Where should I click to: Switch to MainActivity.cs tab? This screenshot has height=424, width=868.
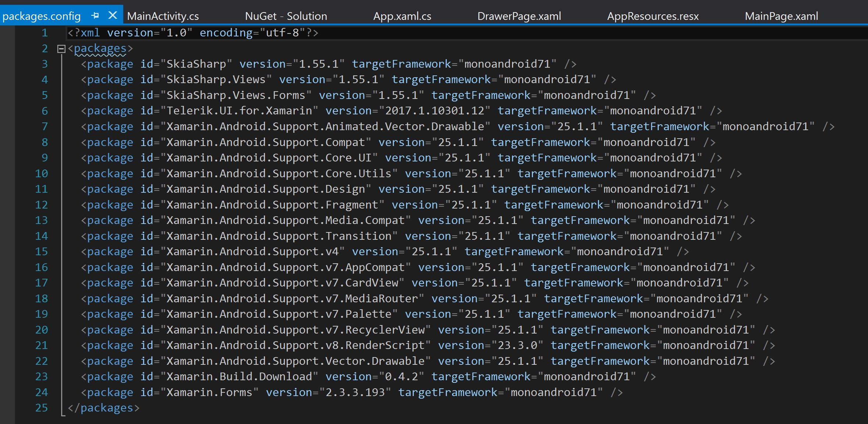163,16
